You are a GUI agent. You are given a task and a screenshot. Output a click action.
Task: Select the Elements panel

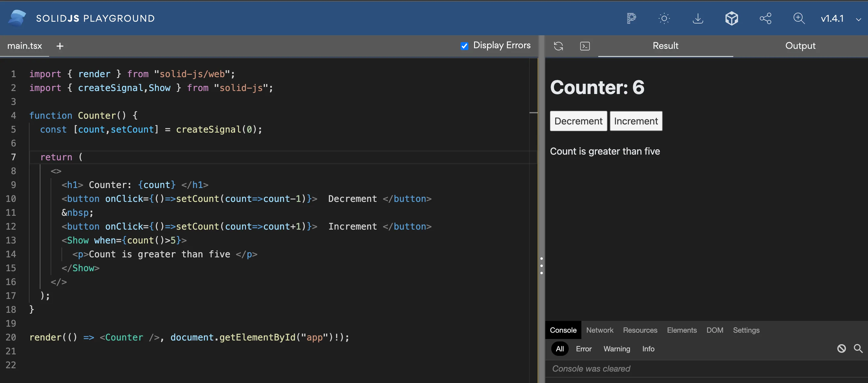tap(682, 330)
